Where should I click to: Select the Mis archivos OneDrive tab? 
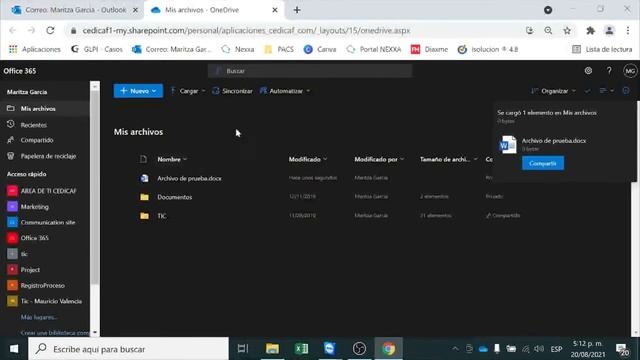click(213, 10)
